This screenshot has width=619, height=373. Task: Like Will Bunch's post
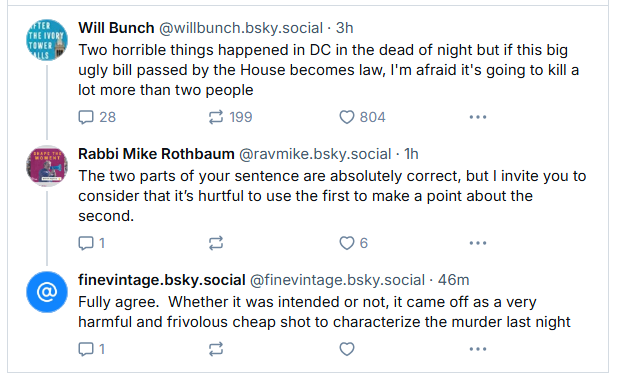tap(362, 117)
